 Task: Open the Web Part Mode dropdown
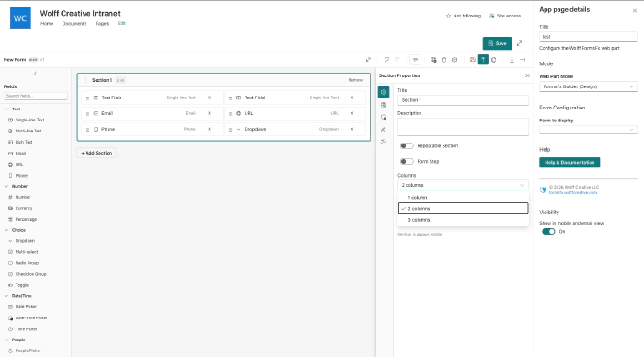(588, 86)
